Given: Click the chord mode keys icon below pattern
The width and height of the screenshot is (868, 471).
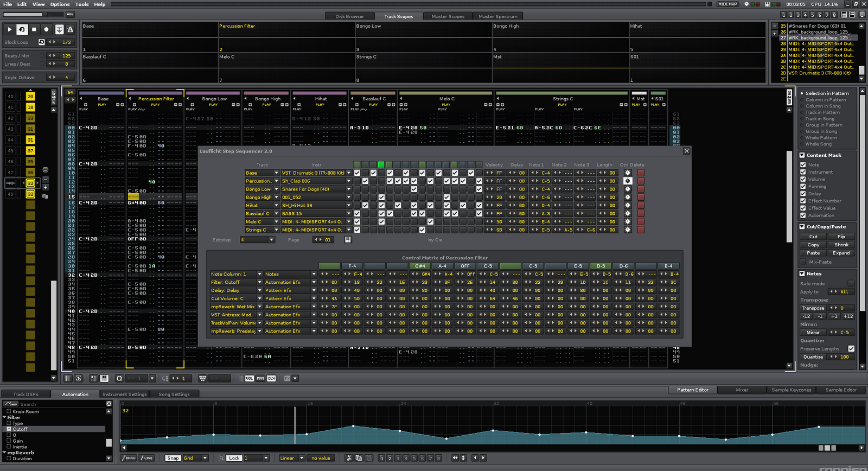Looking at the screenshot, I should 203,378.
